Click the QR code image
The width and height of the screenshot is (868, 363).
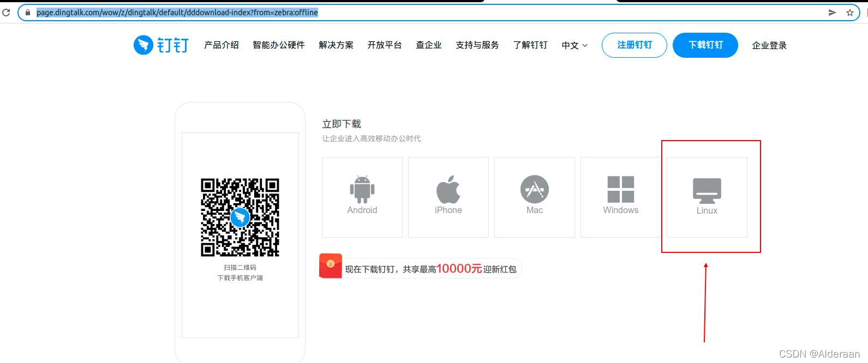pyautogui.click(x=240, y=217)
